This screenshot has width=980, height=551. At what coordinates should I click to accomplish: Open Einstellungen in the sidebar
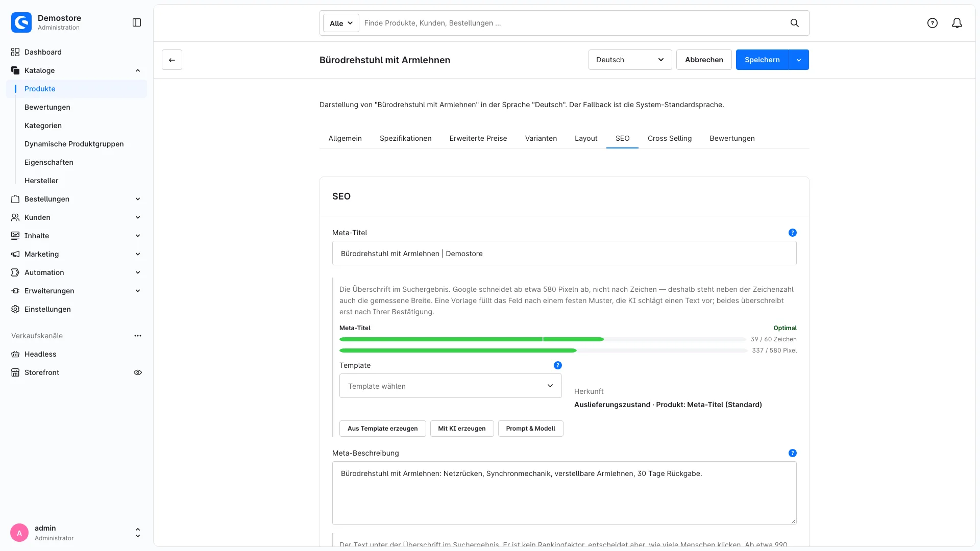click(77, 309)
